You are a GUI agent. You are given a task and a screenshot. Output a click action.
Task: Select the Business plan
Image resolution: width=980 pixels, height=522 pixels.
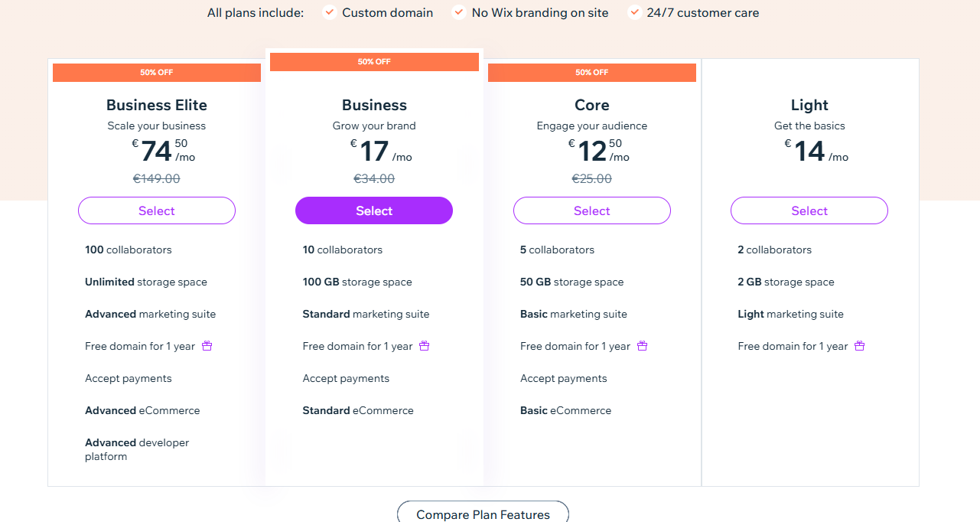click(374, 210)
